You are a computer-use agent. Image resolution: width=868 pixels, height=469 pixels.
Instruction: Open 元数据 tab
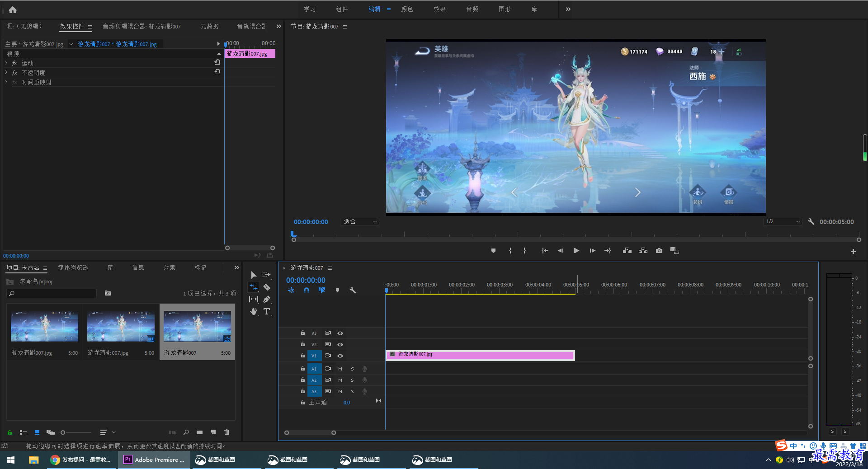(209, 27)
